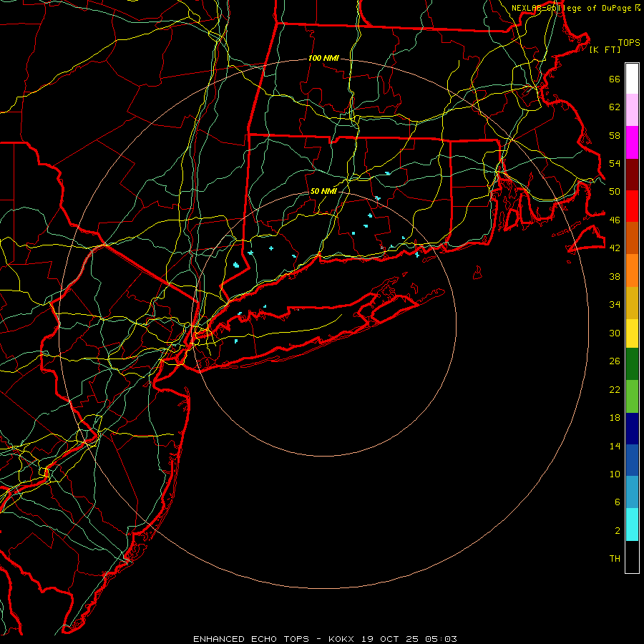Click the TH legend label text
The image size is (644, 644).
[615, 558]
